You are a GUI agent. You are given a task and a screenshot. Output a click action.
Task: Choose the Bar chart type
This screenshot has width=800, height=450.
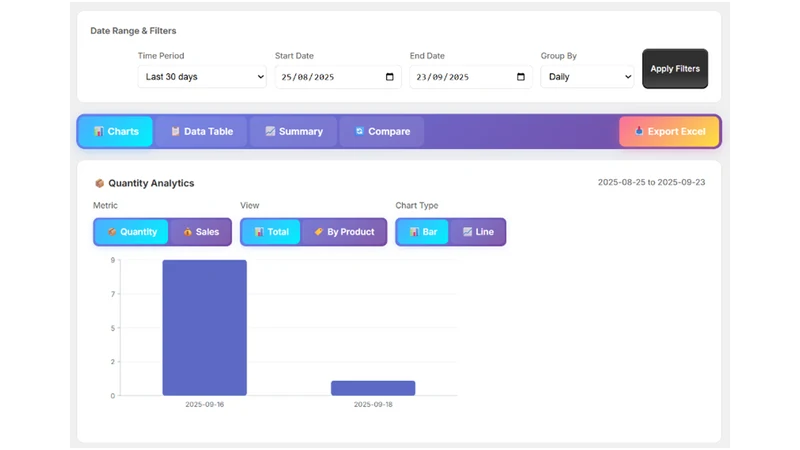tap(422, 232)
